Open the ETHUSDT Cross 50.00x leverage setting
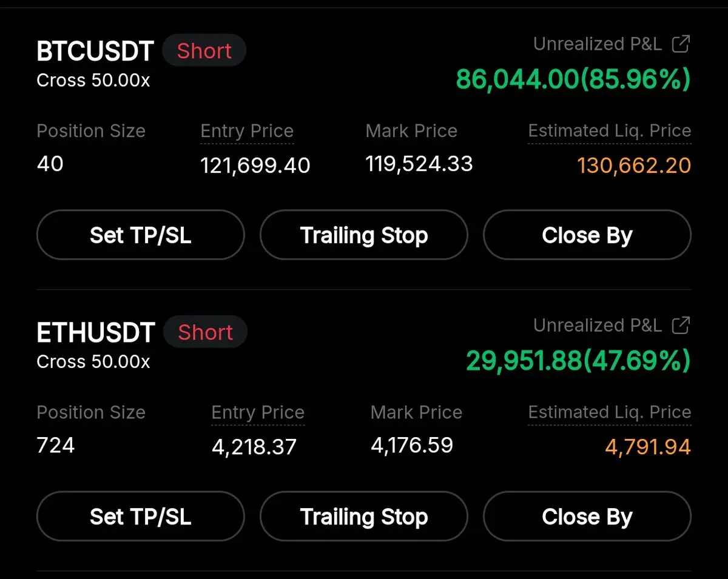 tap(93, 361)
